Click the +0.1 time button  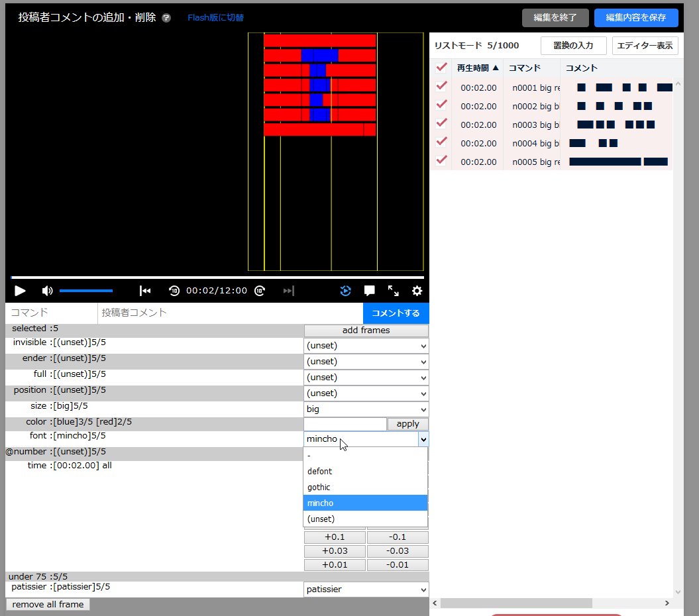click(335, 537)
